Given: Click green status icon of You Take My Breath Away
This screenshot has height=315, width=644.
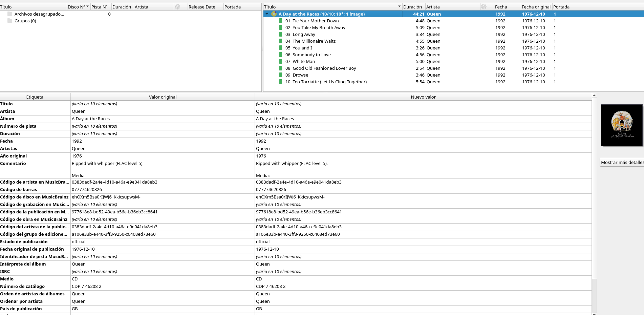Looking at the screenshot, I should tap(281, 27).
